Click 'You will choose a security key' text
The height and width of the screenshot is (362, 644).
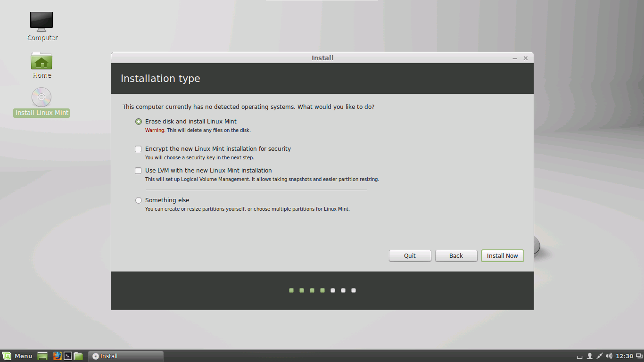199,157
